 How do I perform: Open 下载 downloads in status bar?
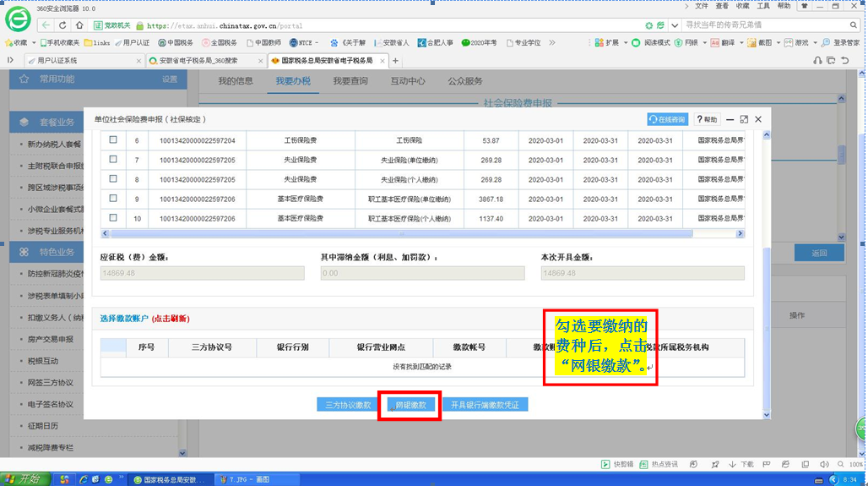741,464
